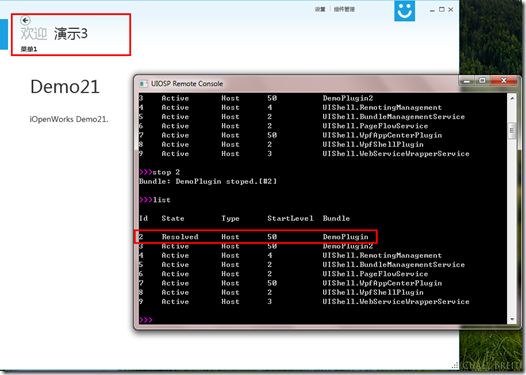Click 'UIShell.WpfShellPlugin' listed before the stop command
The height and width of the screenshot is (375, 526).
[x=373, y=145]
